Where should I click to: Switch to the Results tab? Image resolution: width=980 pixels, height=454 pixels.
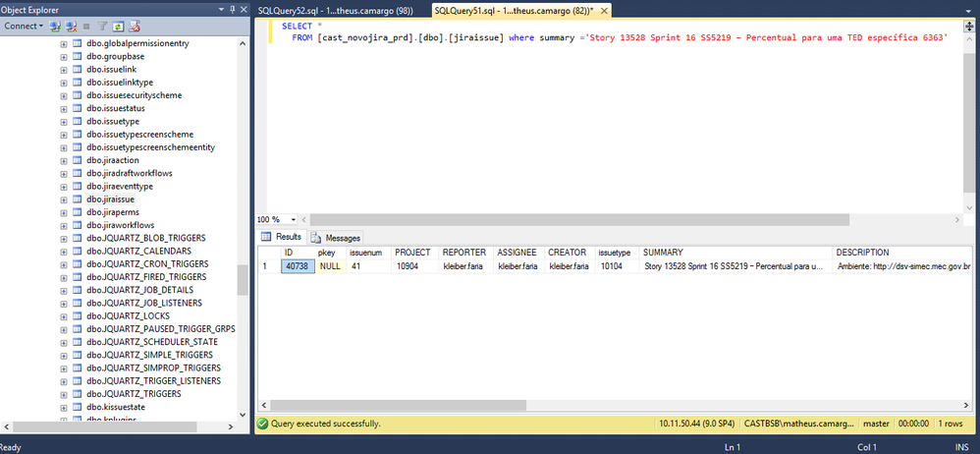pyautogui.click(x=282, y=237)
